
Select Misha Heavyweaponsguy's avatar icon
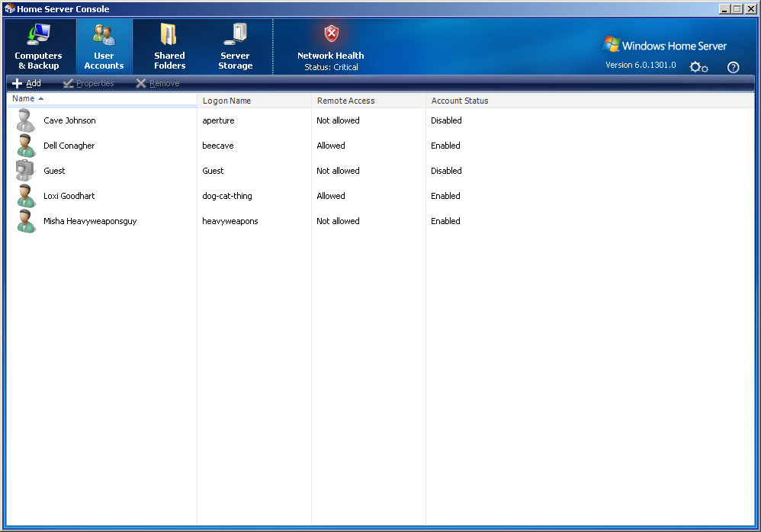[26, 221]
